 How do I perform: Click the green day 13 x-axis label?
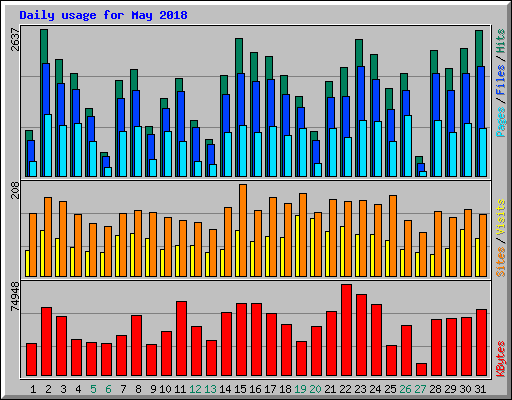tap(210, 389)
